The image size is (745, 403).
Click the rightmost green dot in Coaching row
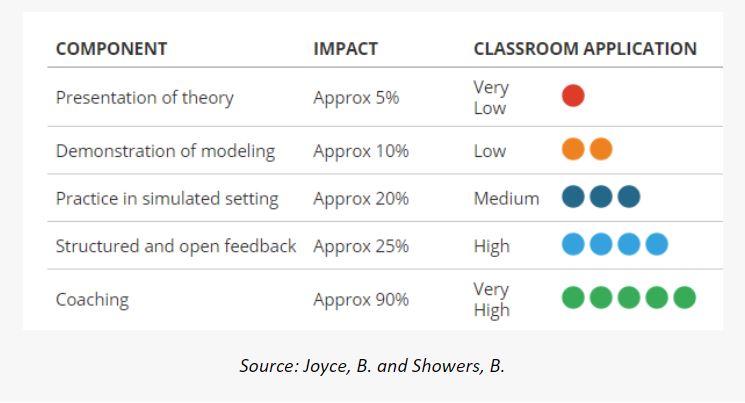(x=684, y=298)
